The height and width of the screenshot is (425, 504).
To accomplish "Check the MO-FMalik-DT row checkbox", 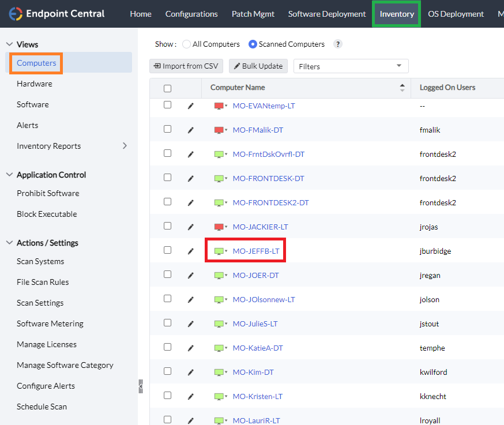I will click(x=167, y=129).
